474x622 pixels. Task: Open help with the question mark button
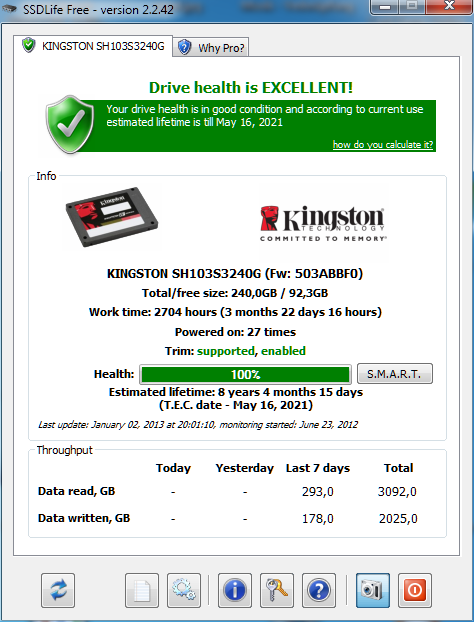tap(319, 590)
